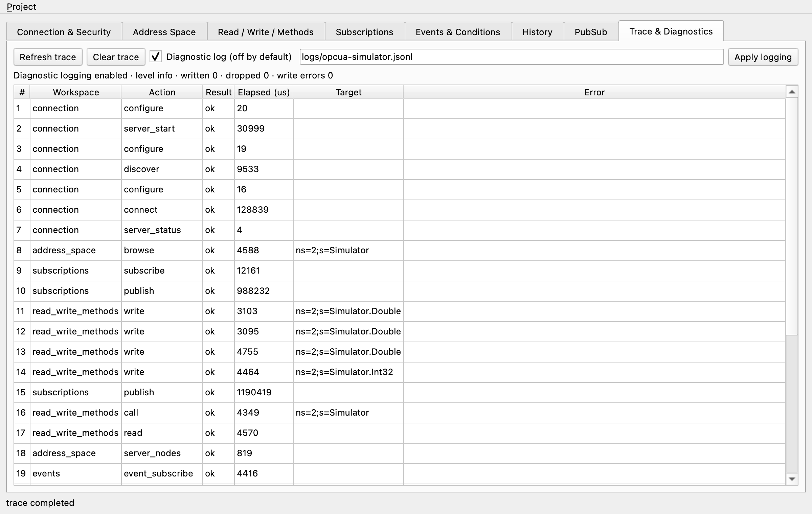812x514 pixels.
Task: Click the call action in row 16
Action: 162,413
